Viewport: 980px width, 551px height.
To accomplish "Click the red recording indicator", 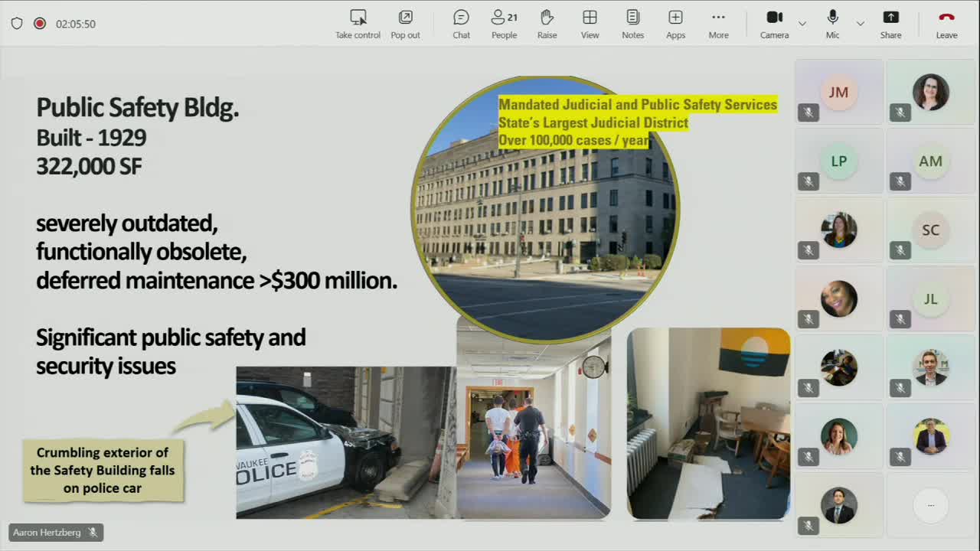I will [40, 24].
